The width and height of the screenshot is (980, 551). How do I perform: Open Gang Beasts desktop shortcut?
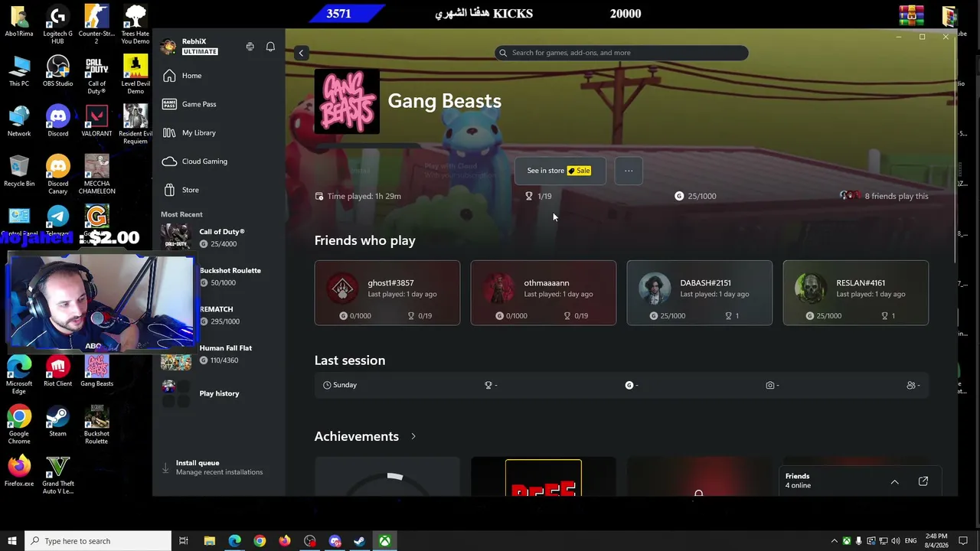click(96, 372)
